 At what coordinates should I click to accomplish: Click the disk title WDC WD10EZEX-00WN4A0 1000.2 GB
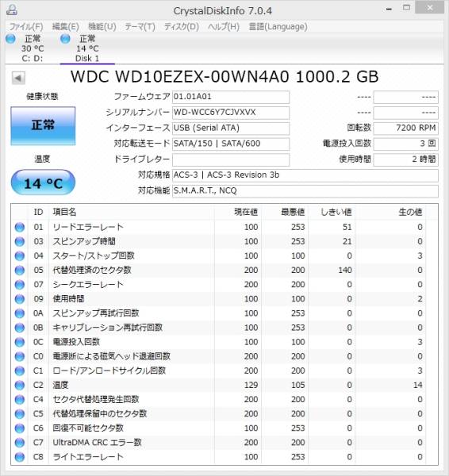click(224, 77)
